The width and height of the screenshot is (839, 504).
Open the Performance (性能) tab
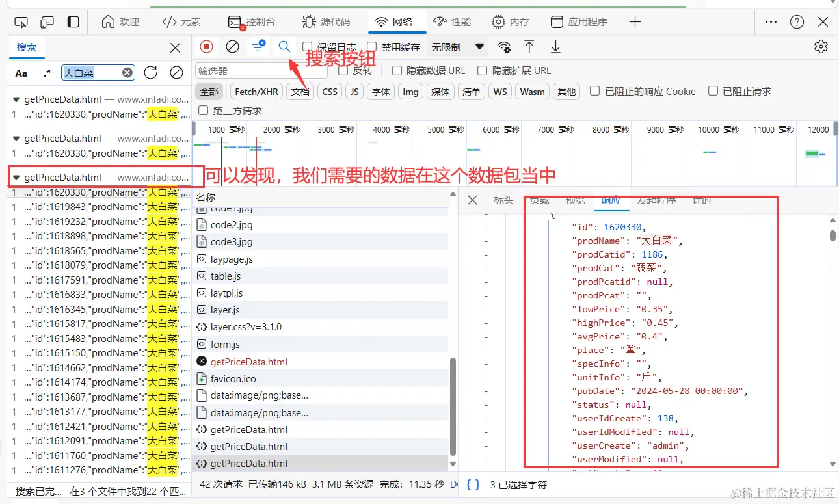[x=451, y=22]
